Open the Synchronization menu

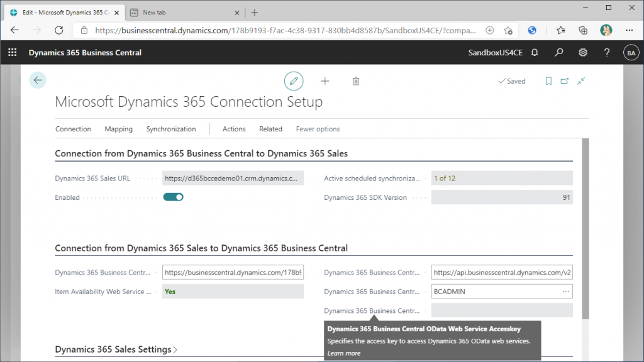[171, 129]
